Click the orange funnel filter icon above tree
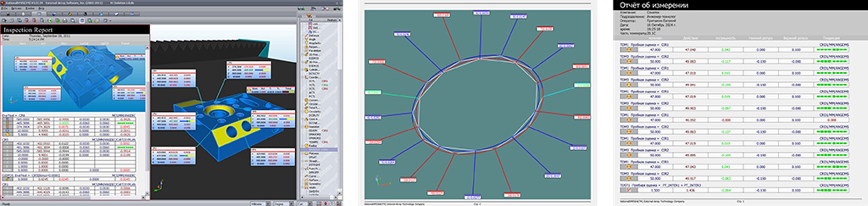 click(309, 16)
